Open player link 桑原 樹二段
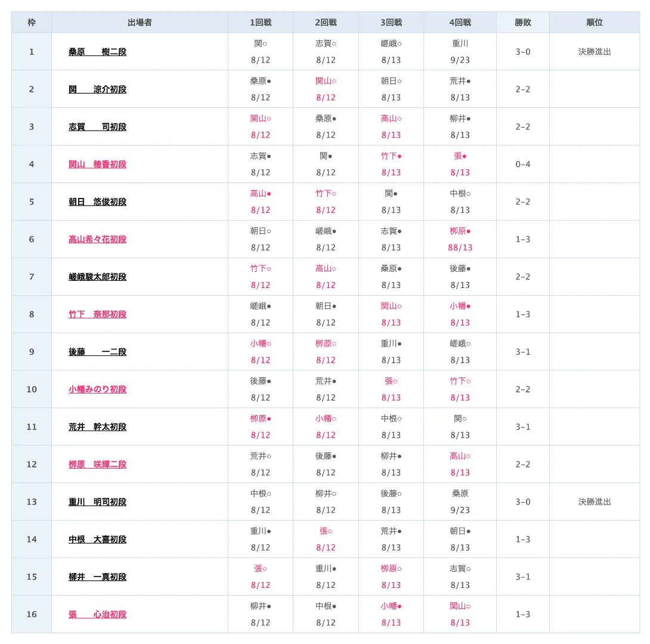Viewport: 650px width, 644px height. pyautogui.click(x=97, y=52)
